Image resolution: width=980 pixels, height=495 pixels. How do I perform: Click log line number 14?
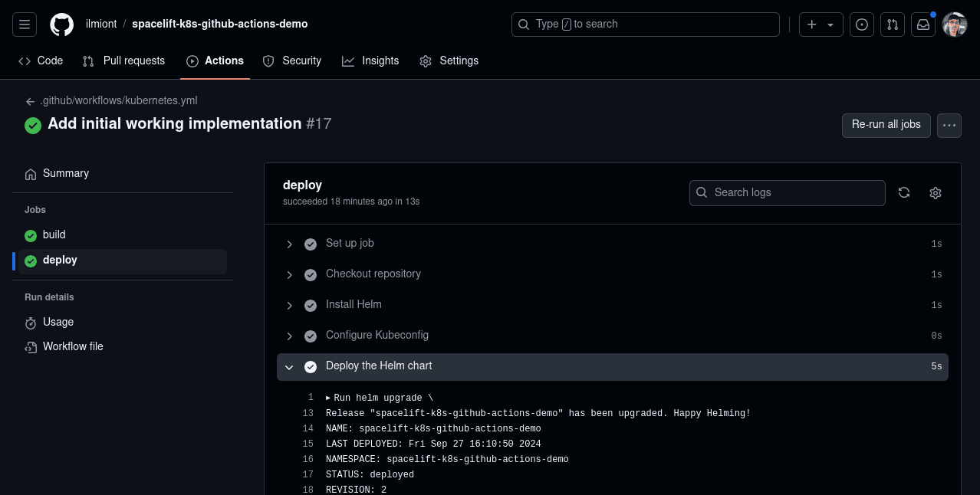pos(308,428)
